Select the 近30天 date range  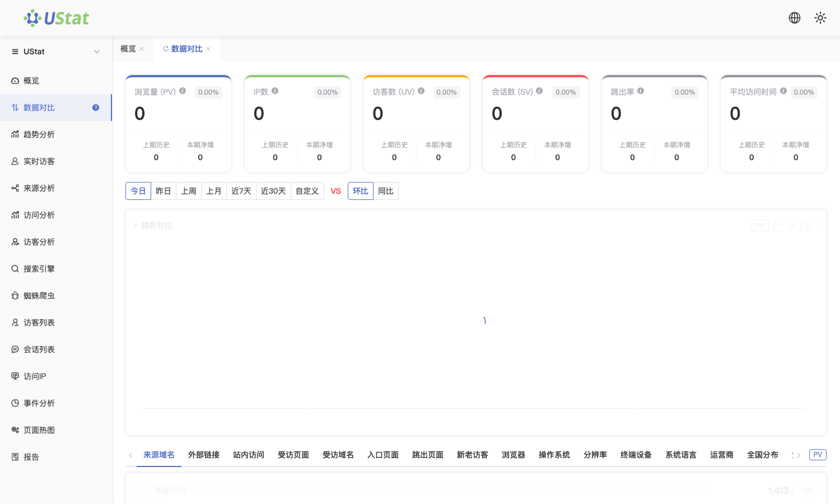pyautogui.click(x=273, y=191)
